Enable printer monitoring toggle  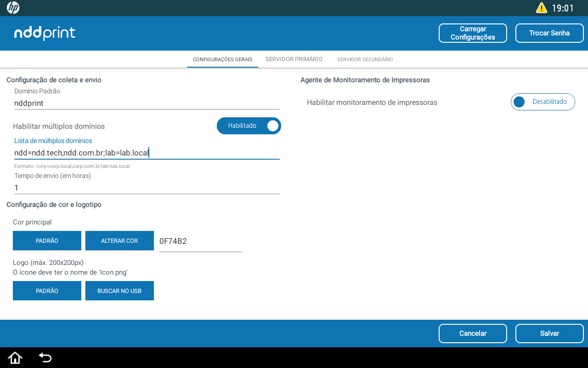click(x=543, y=102)
